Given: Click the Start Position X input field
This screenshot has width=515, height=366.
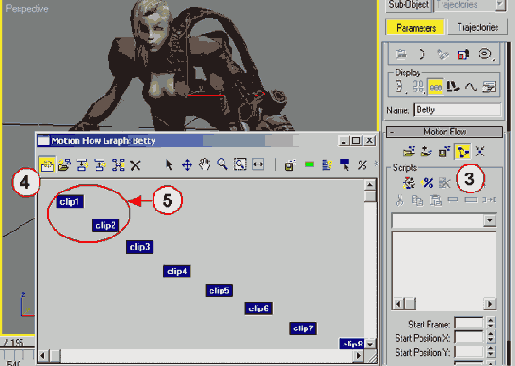Looking at the screenshot, I should pyautogui.click(x=469, y=338).
